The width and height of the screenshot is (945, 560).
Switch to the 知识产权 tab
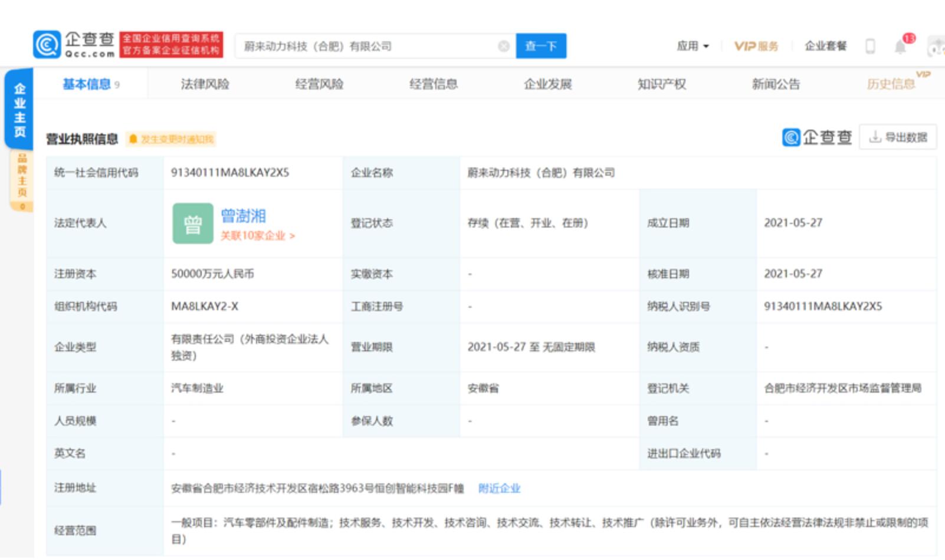(662, 84)
